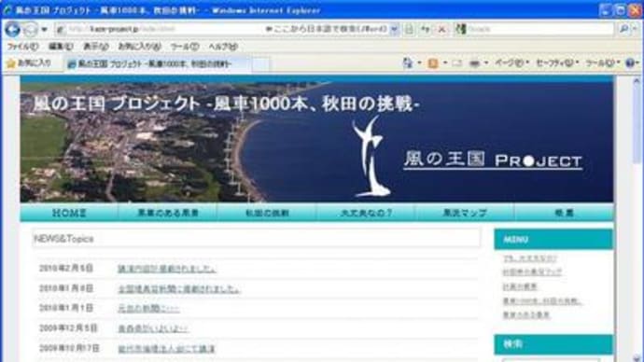Click the second link under MENU sidebar
Screen dimensions: 644x362
tap(532, 272)
